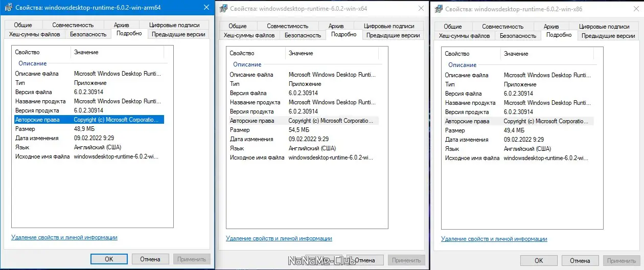Open Архив tab in arm64 window
644x270 pixels.
(121, 25)
